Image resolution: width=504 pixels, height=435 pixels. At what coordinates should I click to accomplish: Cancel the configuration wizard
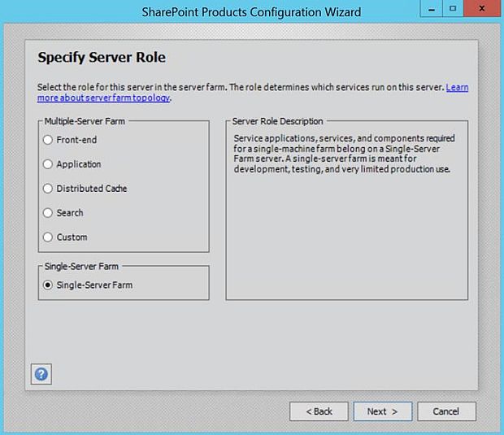(x=446, y=411)
